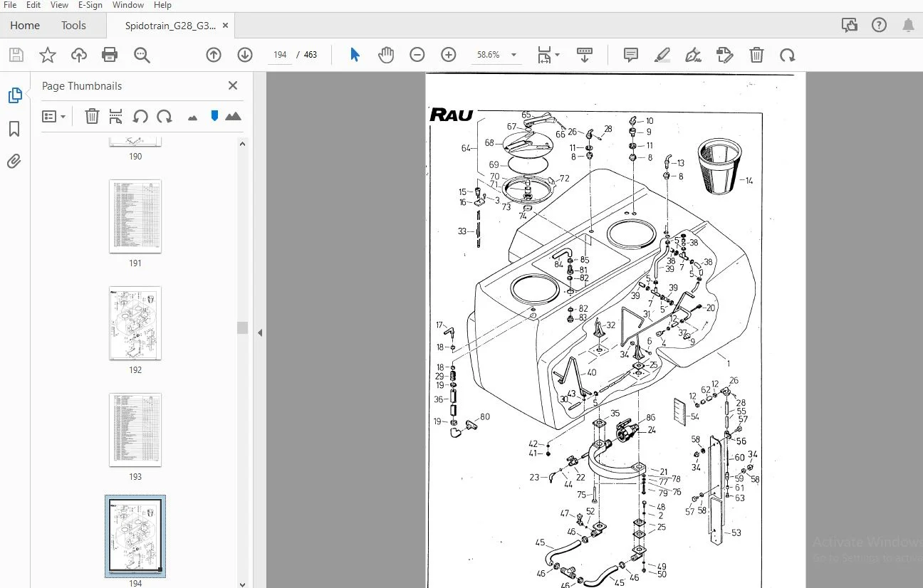Select the page 191 thumbnail
Viewport: 923px width, 588px height.
[x=135, y=216]
